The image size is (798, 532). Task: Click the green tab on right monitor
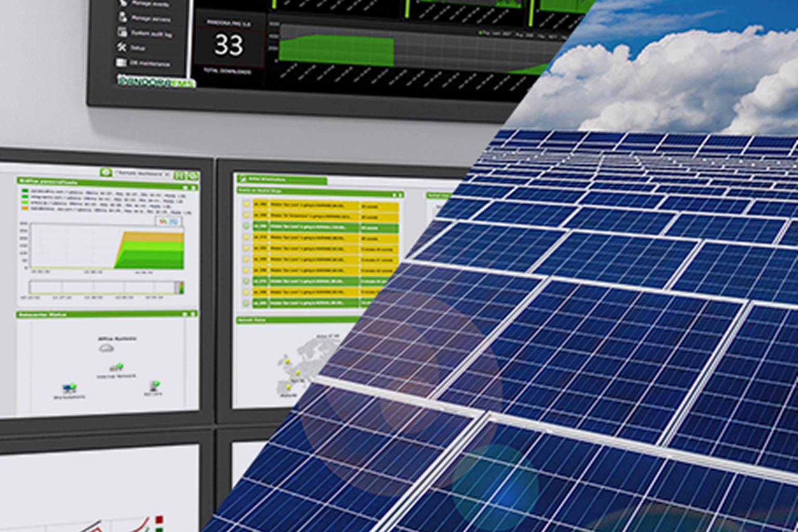(282, 180)
